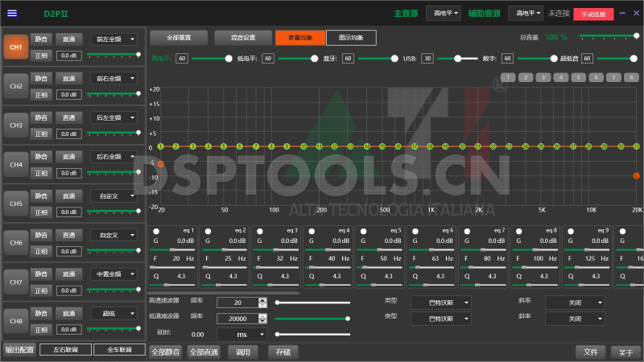Select preset slot 8 button
The image size is (644, 362).
click(x=632, y=77)
